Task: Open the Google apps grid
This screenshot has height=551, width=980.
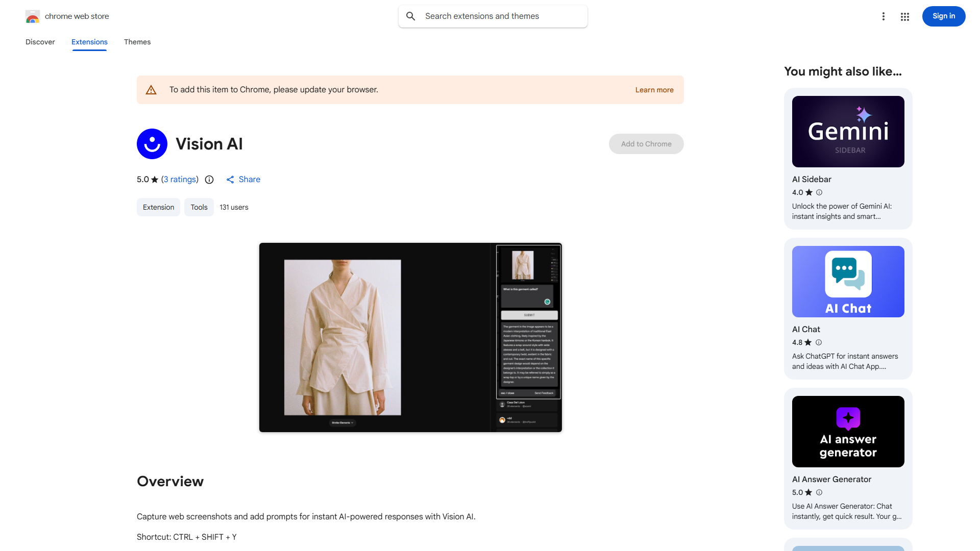Action: 905,17
